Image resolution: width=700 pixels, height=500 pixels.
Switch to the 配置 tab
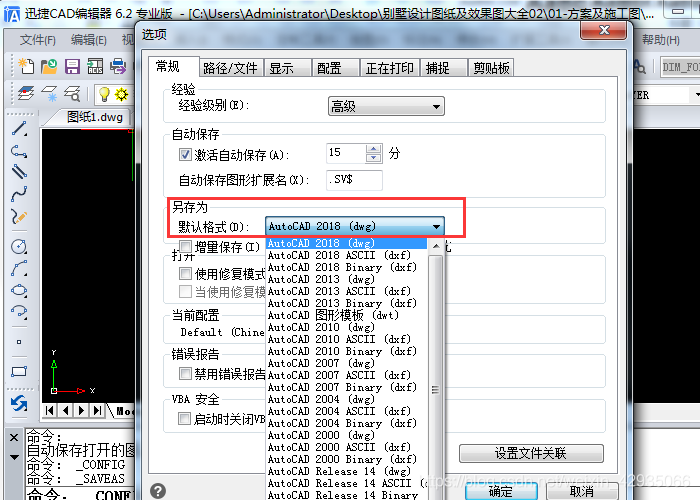[x=335, y=68]
